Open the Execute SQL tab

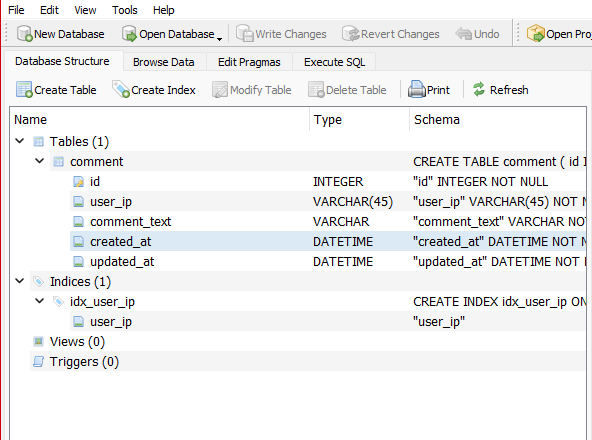pos(334,62)
